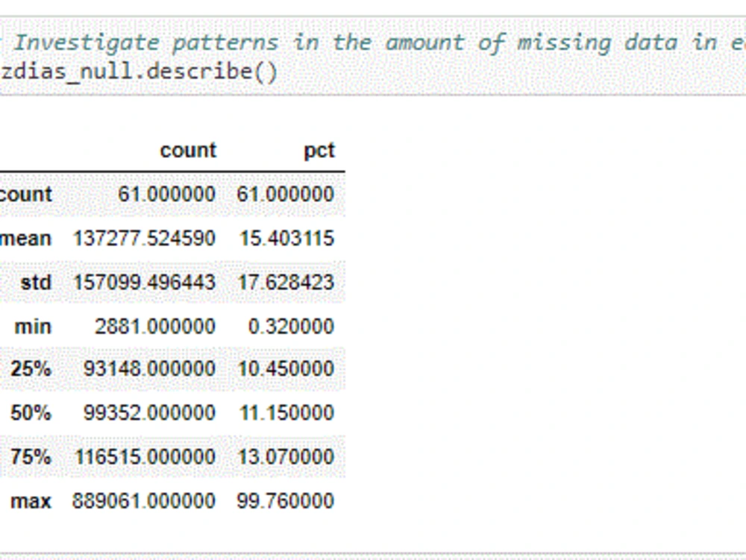Click the value 2881.000000
746x560 pixels.
155,327
